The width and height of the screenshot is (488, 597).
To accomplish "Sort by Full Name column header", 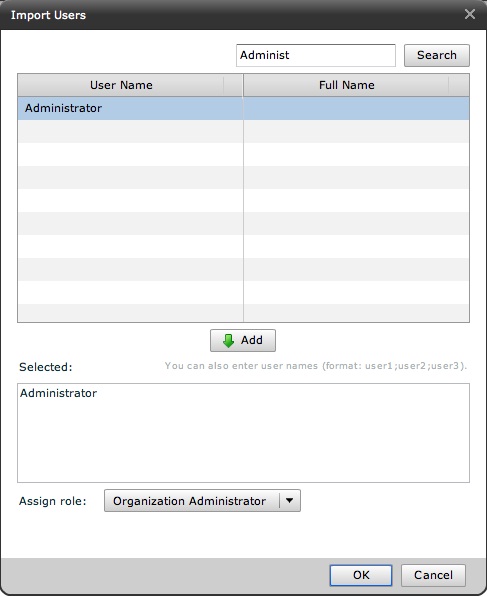I will coord(346,85).
